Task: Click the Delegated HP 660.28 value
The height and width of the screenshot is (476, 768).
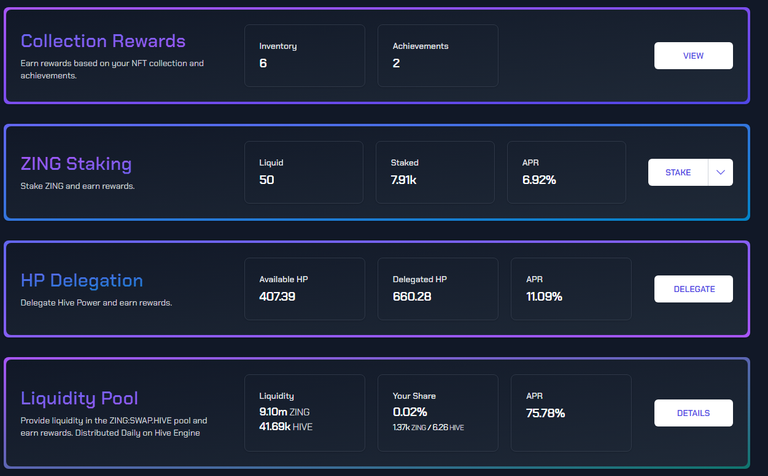Action: pos(412,297)
